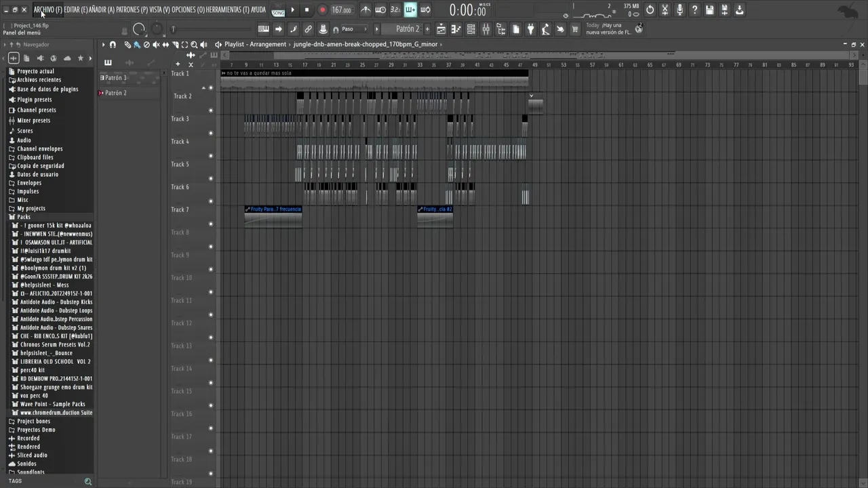Open the plugin picker plug icon
Viewport: 868px width, 488px height.
(530, 29)
